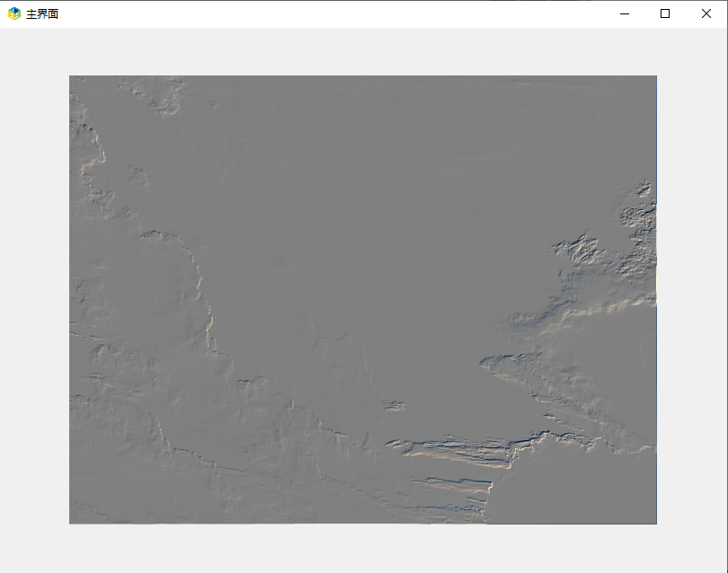Viewport: 728px width, 573px height.
Task: Click the 主界面 window title text
Action: pos(42,14)
